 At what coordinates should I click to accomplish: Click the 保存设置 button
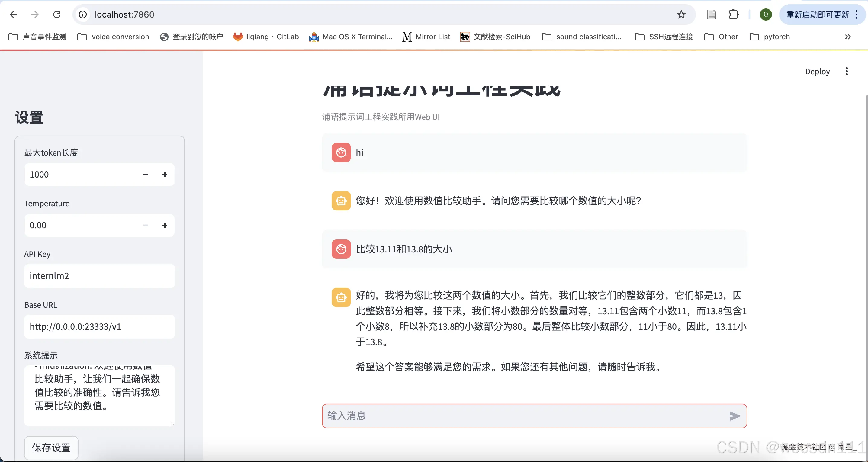pos(51,448)
